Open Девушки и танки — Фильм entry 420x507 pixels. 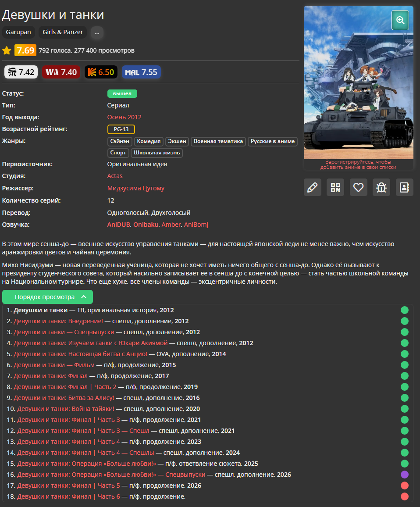(x=54, y=365)
